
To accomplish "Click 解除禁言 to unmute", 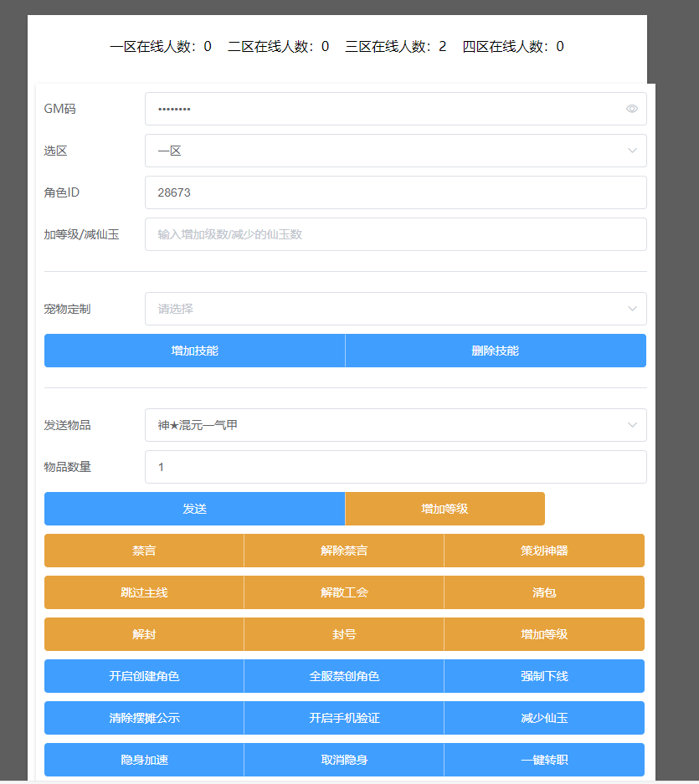I will [344, 551].
